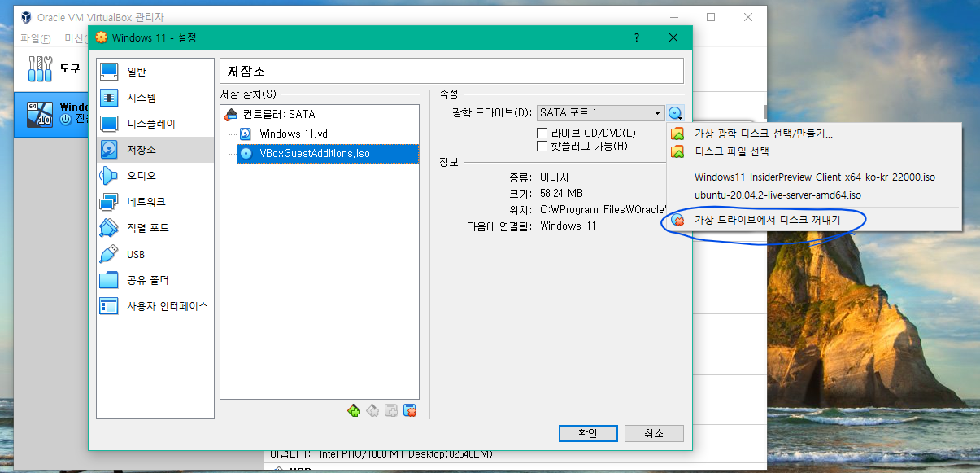
Task: Choose 가상 광학 디스크 선택/만들기 menu entry
Action: (x=814, y=134)
